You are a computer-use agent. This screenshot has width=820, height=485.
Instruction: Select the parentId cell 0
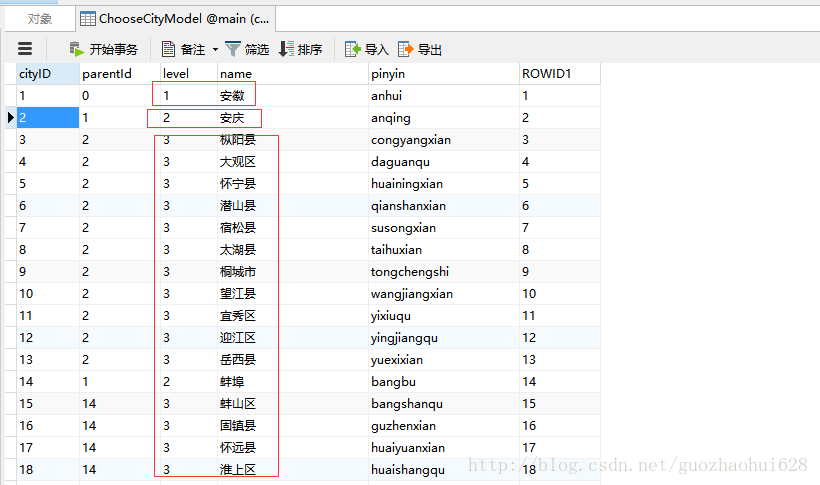120,96
